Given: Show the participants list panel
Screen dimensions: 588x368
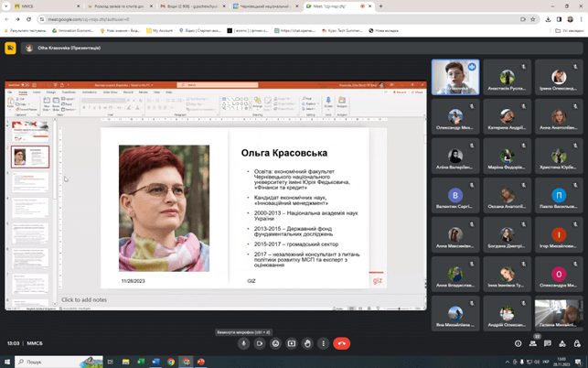Looking at the screenshot, I should click(x=532, y=343).
